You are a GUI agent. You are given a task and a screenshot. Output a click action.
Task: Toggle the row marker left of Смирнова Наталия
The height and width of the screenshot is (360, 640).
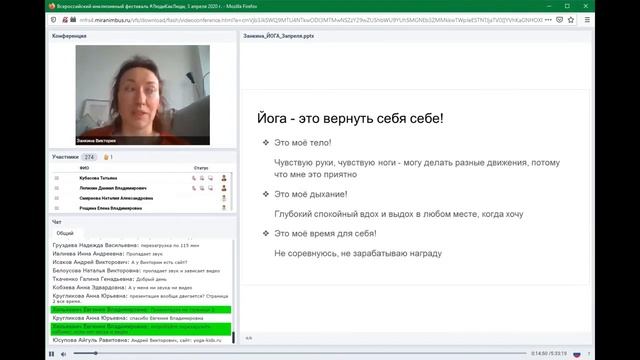pos(57,198)
